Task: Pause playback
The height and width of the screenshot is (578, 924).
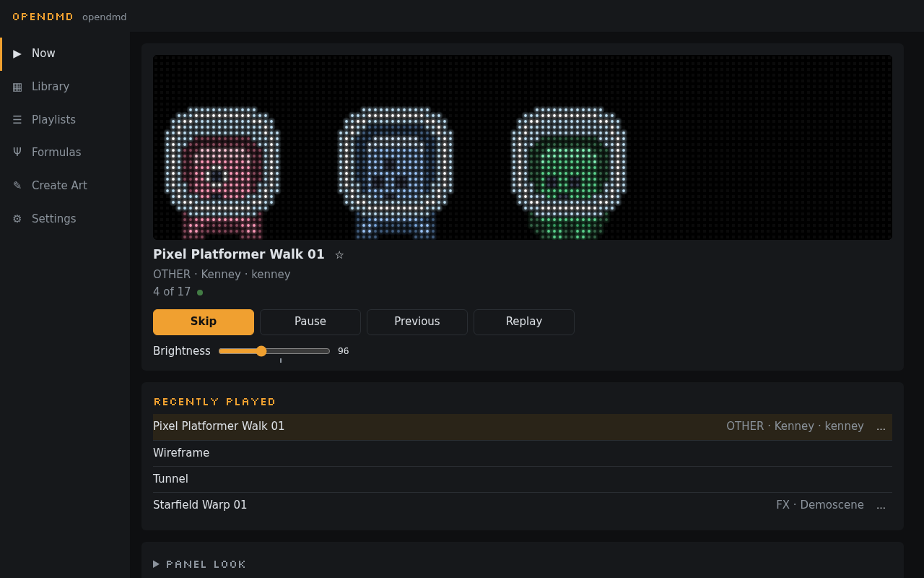Action: click(x=310, y=322)
